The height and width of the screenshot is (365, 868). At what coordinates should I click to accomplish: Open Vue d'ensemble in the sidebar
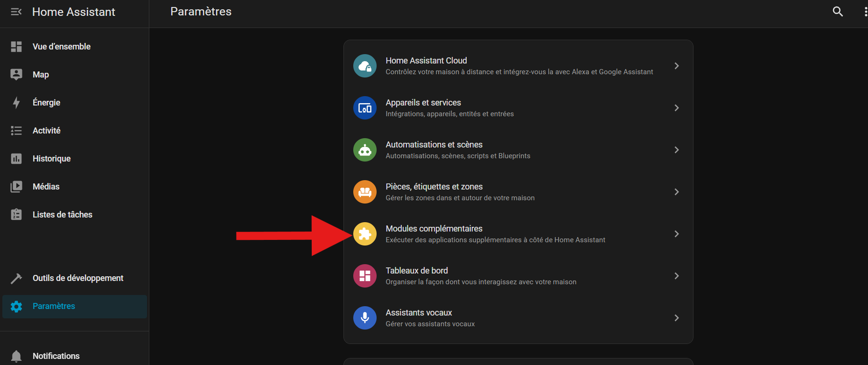[62, 47]
